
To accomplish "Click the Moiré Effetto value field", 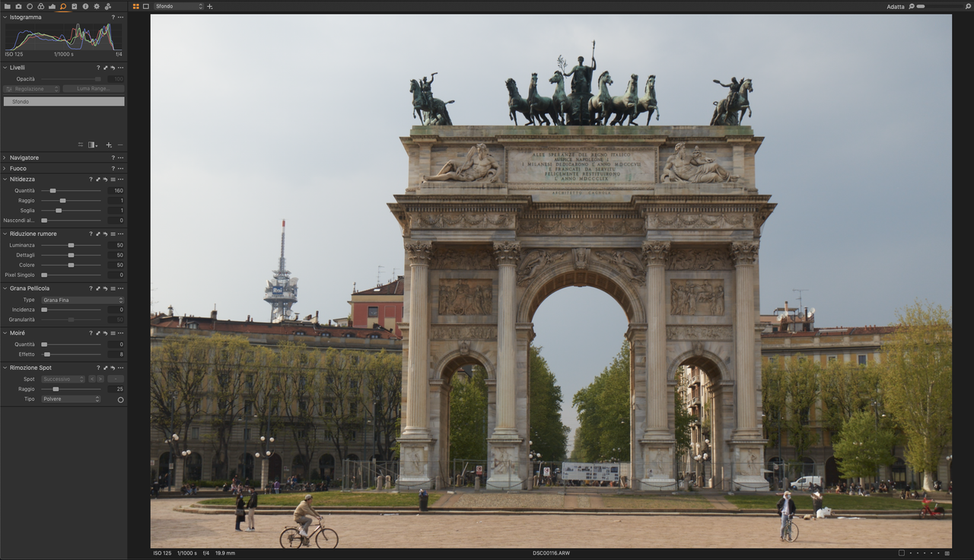I will click(x=116, y=355).
